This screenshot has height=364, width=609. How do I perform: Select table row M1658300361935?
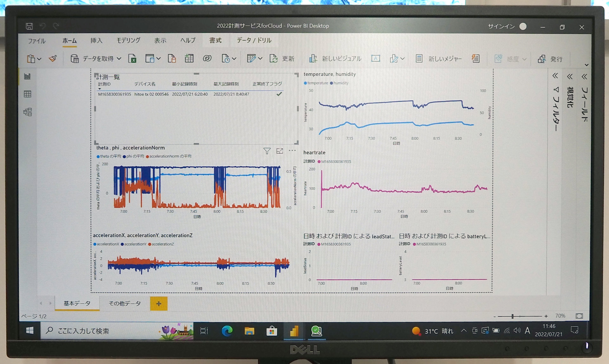click(190, 94)
